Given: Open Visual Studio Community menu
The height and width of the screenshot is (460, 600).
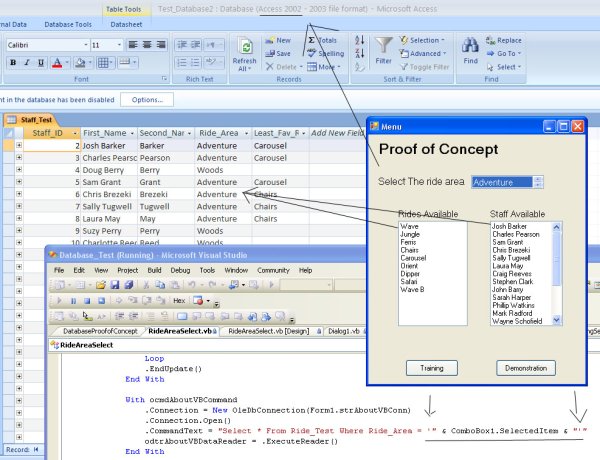Looking at the screenshot, I should pyautogui.click(x=273, y=270).
